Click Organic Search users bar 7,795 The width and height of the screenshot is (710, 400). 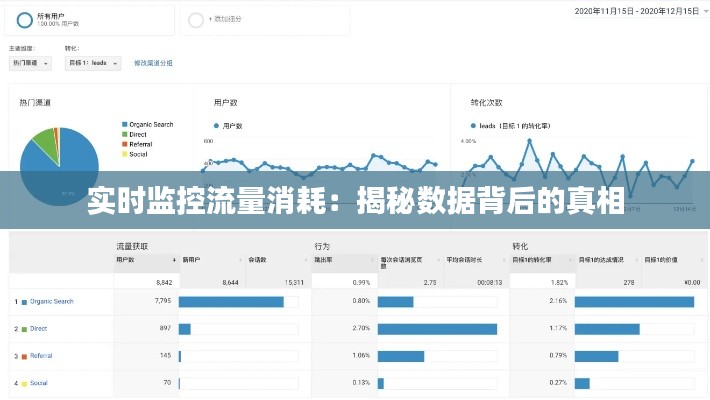(231, 302)
